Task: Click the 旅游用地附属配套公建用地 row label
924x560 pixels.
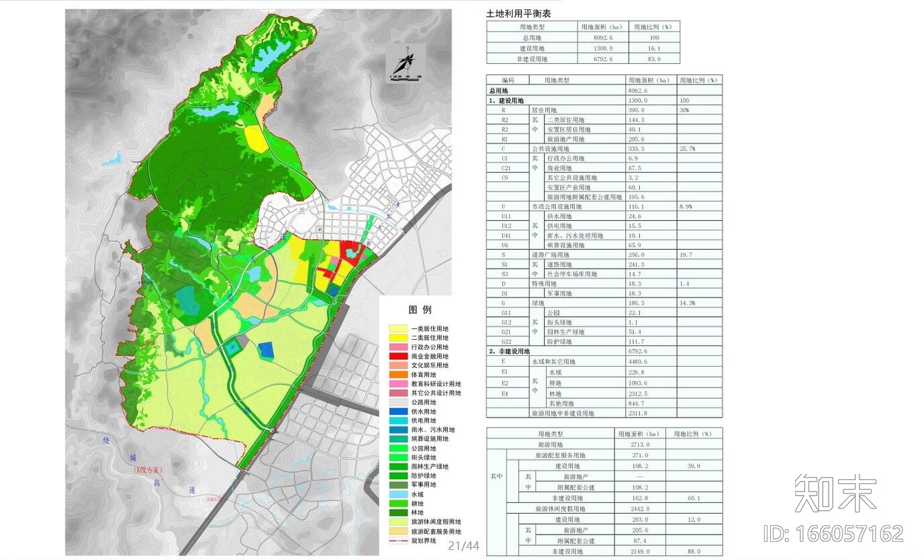Action: 585,197
